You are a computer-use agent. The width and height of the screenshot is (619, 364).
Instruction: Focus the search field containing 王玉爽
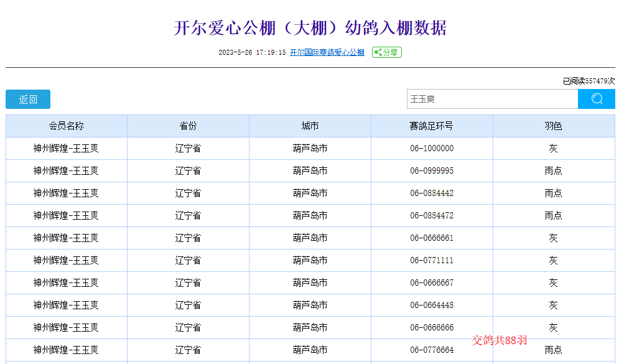coord(491,99)
